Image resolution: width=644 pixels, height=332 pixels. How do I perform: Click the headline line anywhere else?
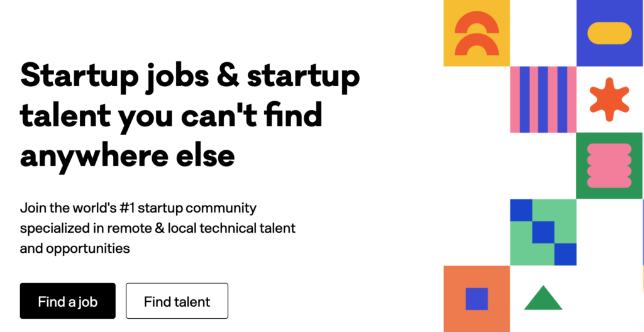[x=127, y=157]
